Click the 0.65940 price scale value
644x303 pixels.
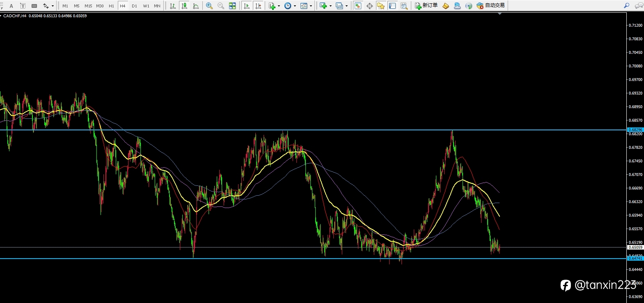point(635,215)
